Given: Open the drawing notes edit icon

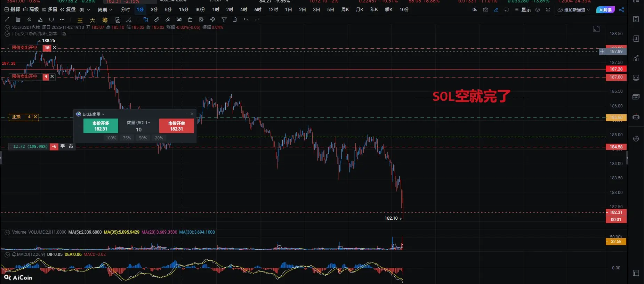Looking at the screenshot, I should pos(201,19).
